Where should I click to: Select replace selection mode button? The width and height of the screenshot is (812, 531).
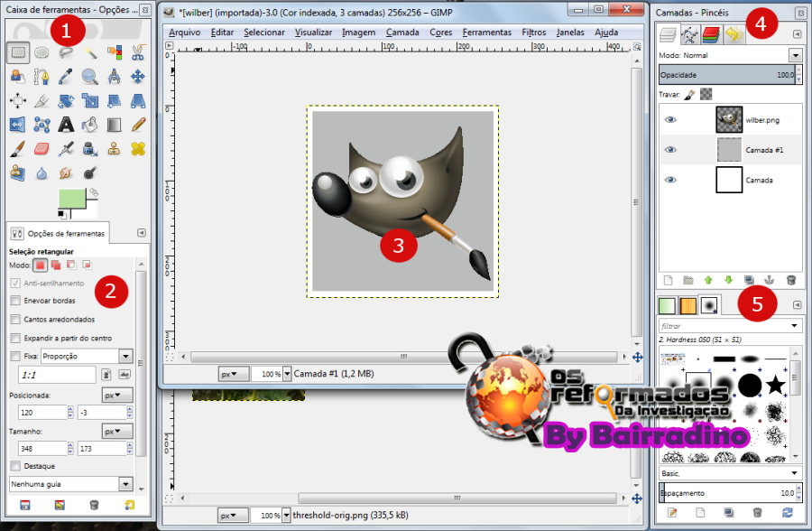click(40, 265)
